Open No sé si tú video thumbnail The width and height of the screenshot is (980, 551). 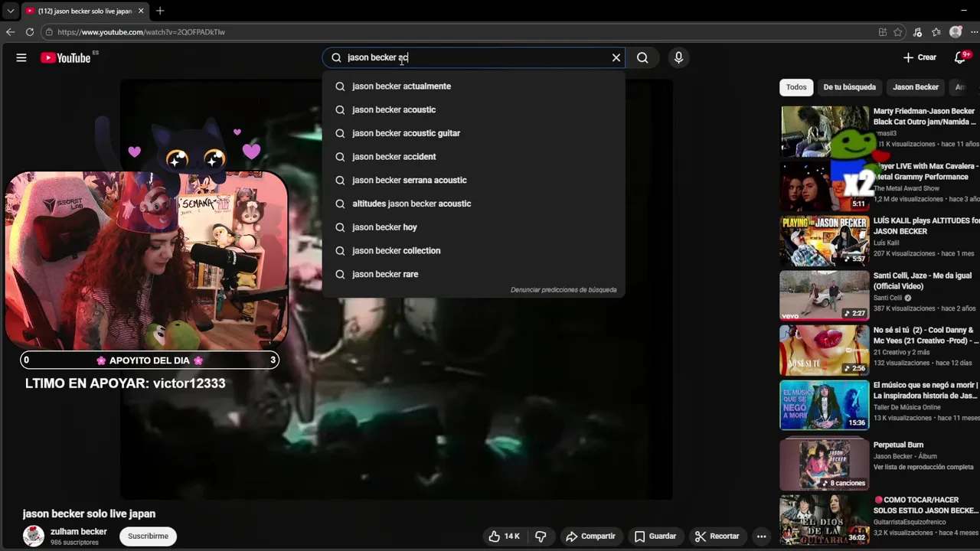tap(824, 350)
